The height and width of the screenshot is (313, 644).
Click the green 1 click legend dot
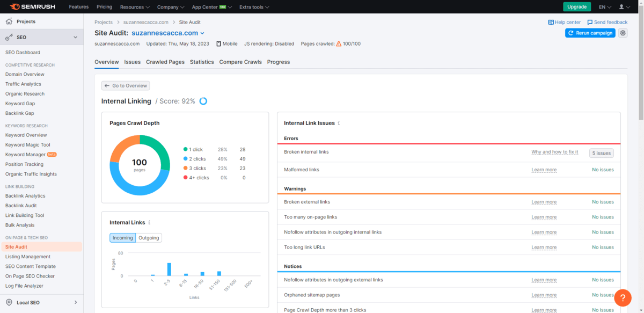pyautogui.click(x=185, y=149)
